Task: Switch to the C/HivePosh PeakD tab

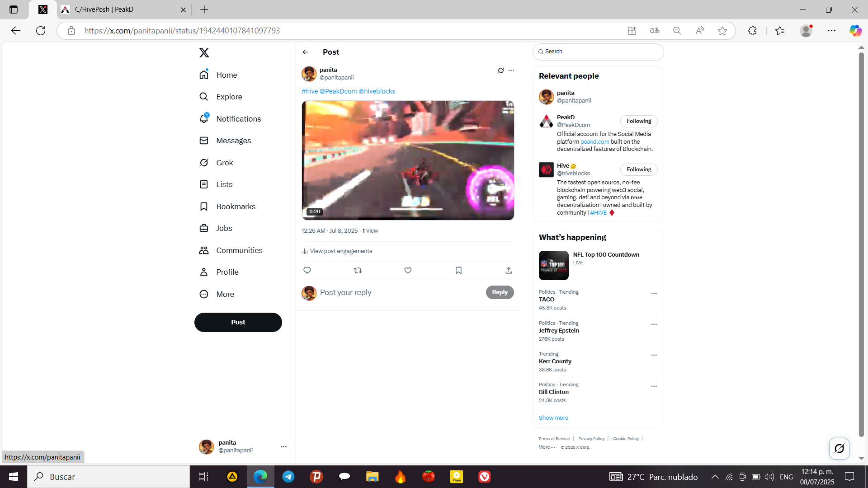Action: pyautogui.click(x=123, y=9)
